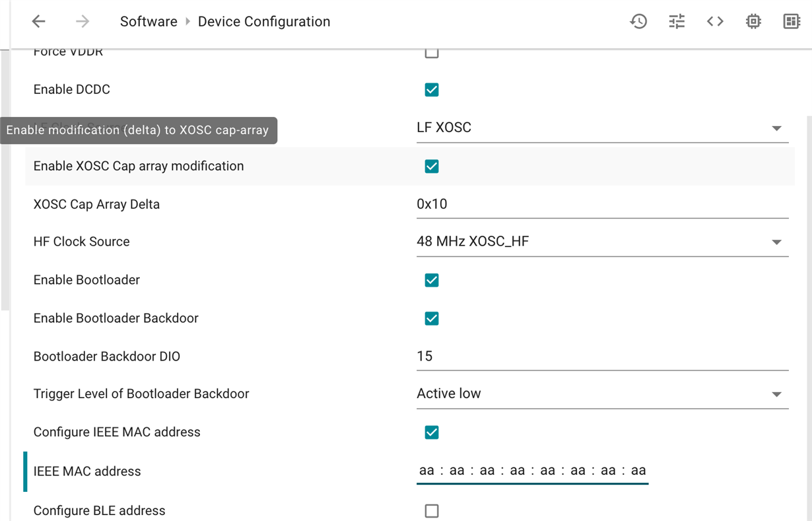812x521 pixels.
Task: Click the Bootloader Backdoor DIO value field
Action: coord(602,357)
